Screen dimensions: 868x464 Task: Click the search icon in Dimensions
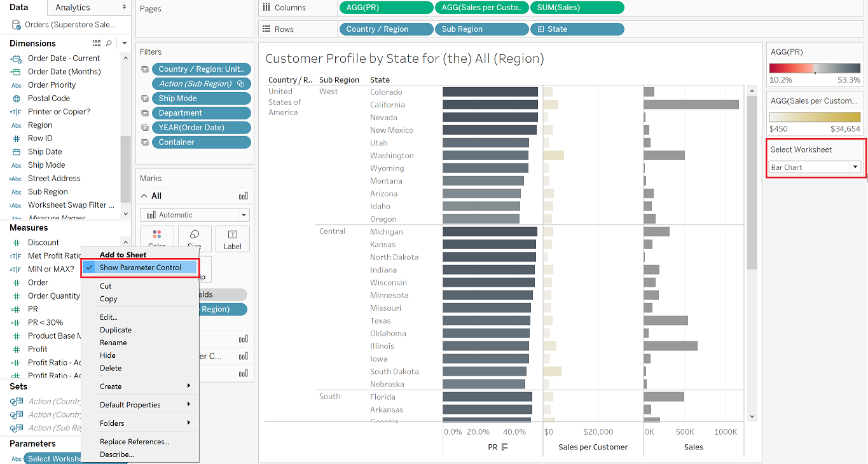point(109,43)
